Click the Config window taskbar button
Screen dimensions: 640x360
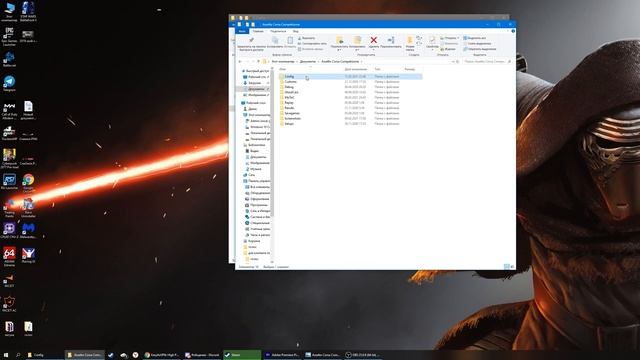(45, 355)
